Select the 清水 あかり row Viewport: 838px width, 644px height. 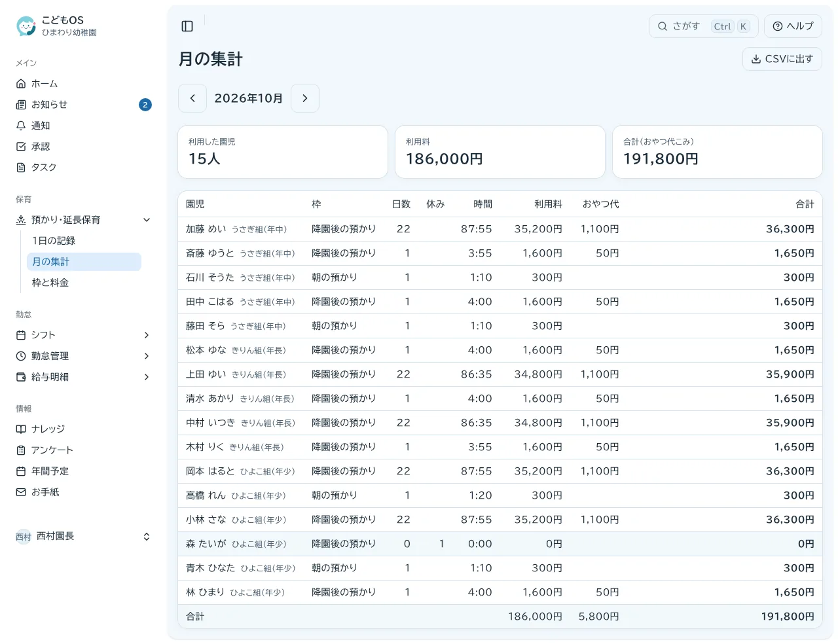[x=500, y=399]
